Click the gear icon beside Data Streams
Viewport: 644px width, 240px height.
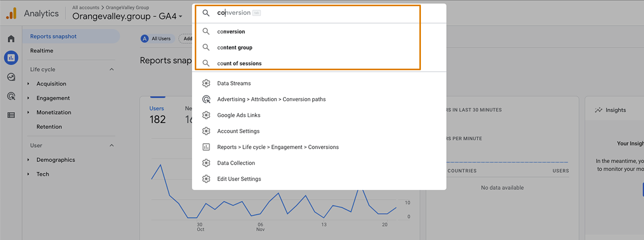click(206, 83)
